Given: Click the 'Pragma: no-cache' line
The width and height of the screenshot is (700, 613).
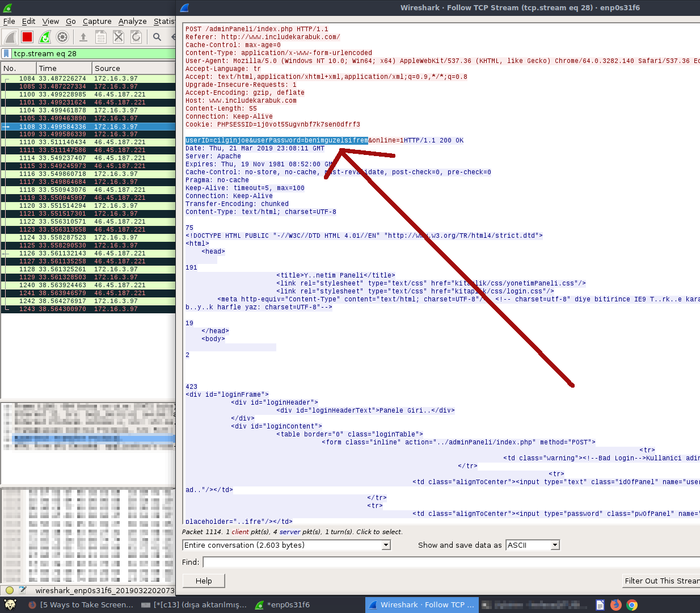Looking at the screenshot, I should [217, 180].
